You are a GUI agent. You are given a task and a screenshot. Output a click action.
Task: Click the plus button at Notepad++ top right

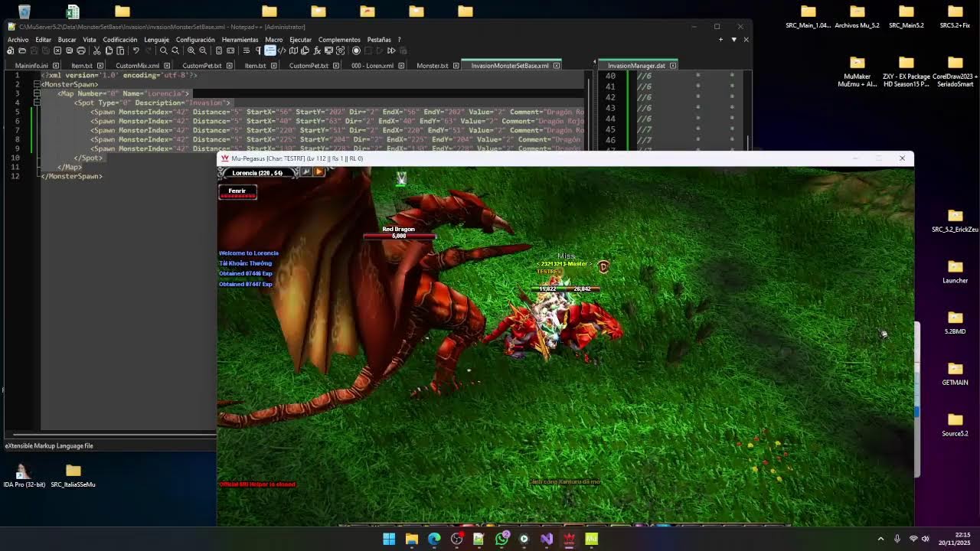point(720,40)
